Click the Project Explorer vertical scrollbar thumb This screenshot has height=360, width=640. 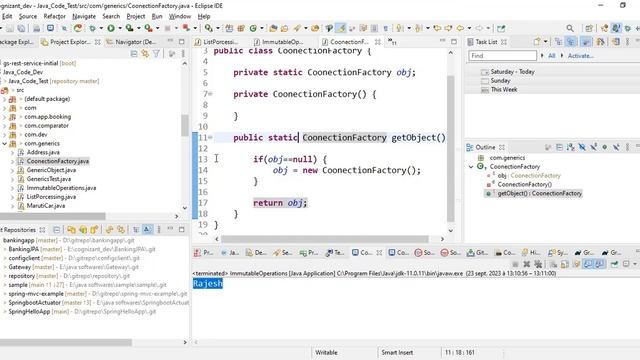tap(184, 125)
